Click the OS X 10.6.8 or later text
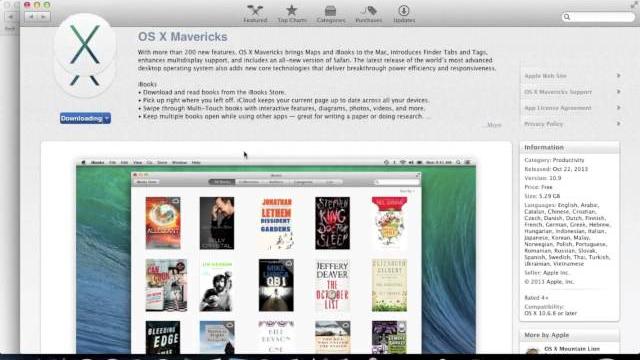This screenshot has height=360, width=640. click(x=550, y=313)
